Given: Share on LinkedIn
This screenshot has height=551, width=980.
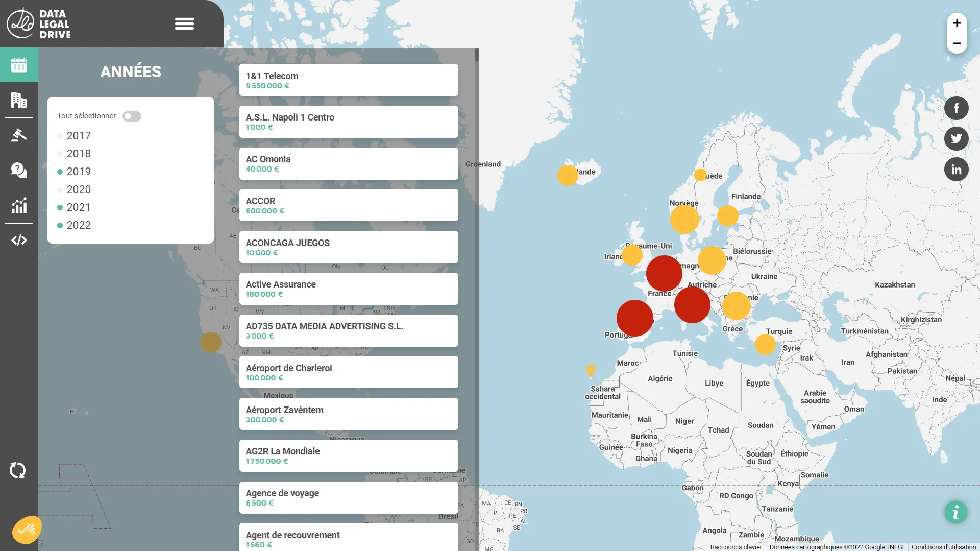Looking at the screenshot, I should click(x=957, y=170).
